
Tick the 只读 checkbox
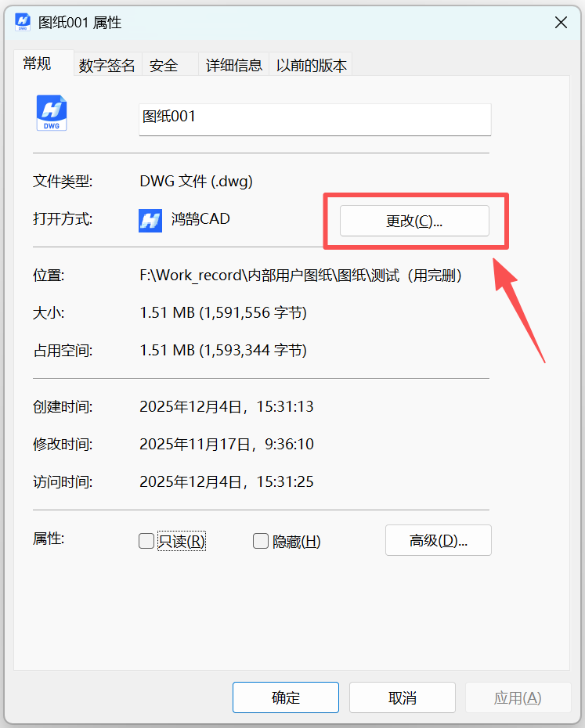click(x=146, y=541)
